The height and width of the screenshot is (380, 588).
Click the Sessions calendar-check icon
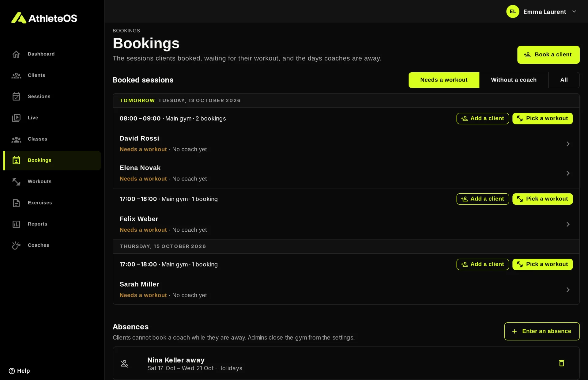click(x=16, y=97)
